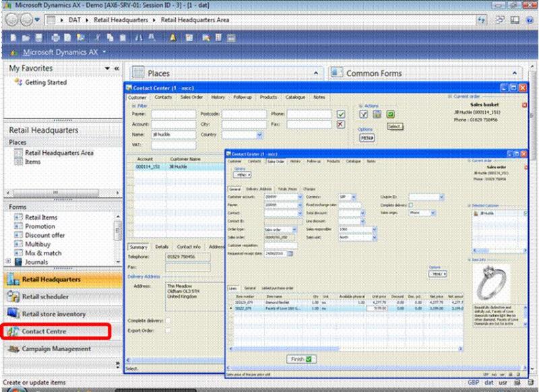
Task: Click the Refresh icon beside address bar
Action: click(x=482, y=20)
